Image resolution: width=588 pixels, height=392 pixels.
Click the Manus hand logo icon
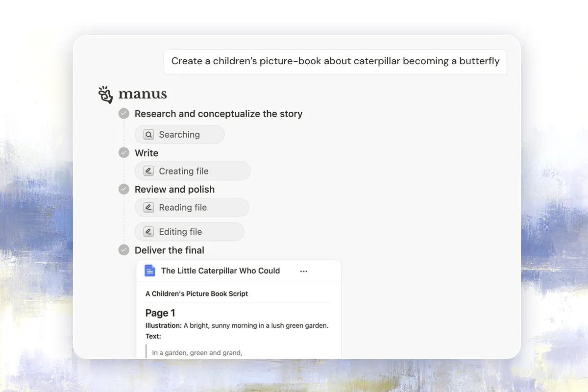click(x=105, y=95)
